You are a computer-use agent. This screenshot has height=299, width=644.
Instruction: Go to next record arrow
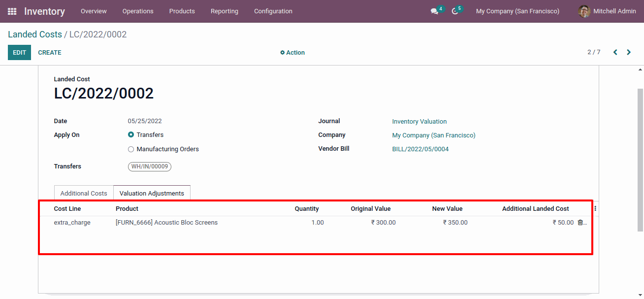(x=629, y=52)
